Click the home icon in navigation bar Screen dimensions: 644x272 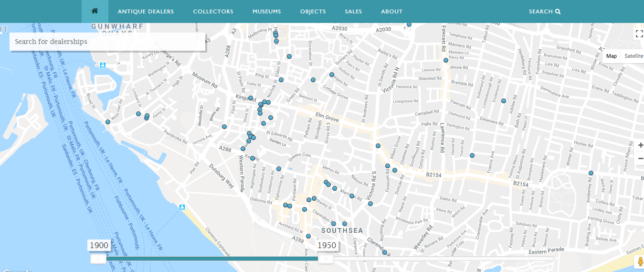coord(95,11)
